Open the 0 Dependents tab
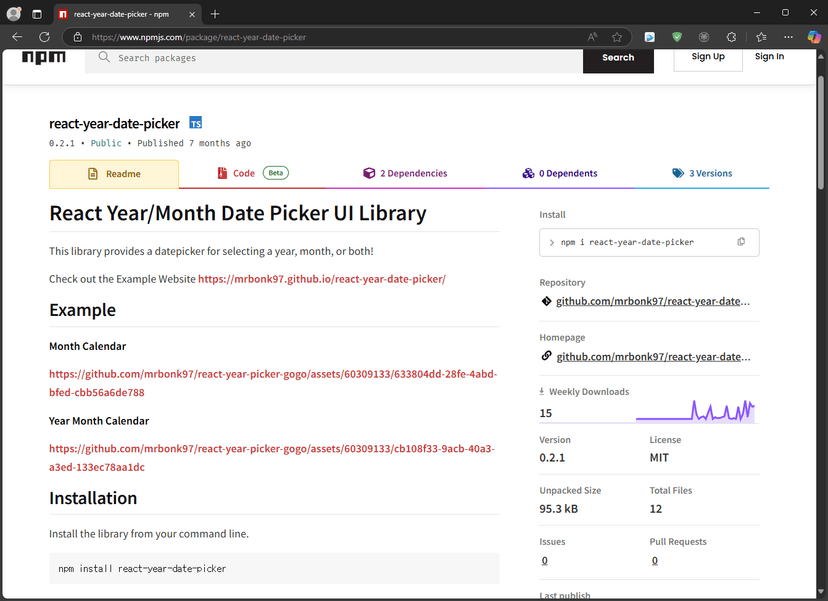This screenshot has height=601, width=828. tap(560, 173)
